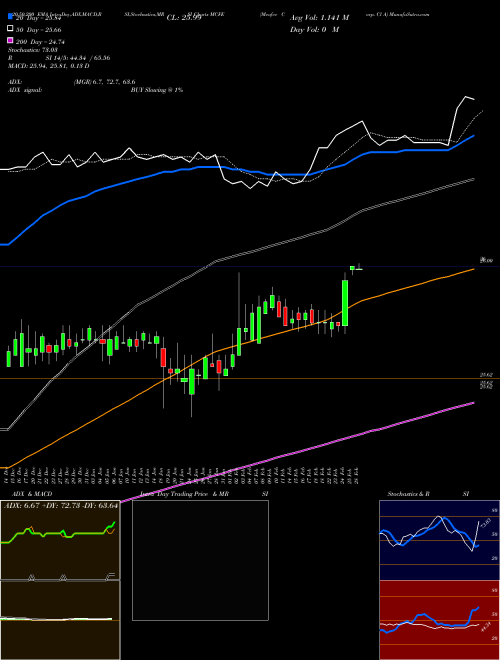This screenshot has width=500, height=660.
Task: Click the 'Stochastics & R' panel title
Action: pos(408,494)
